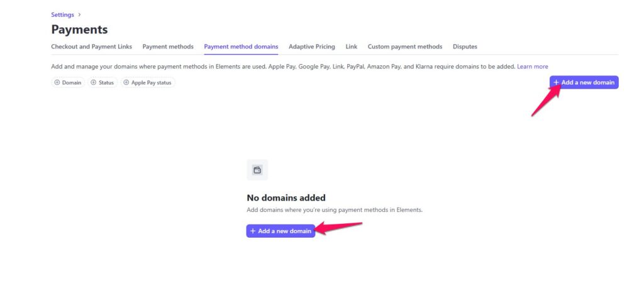Go to the Adaptive Pricing tab
644x288 pixels.
311,47
